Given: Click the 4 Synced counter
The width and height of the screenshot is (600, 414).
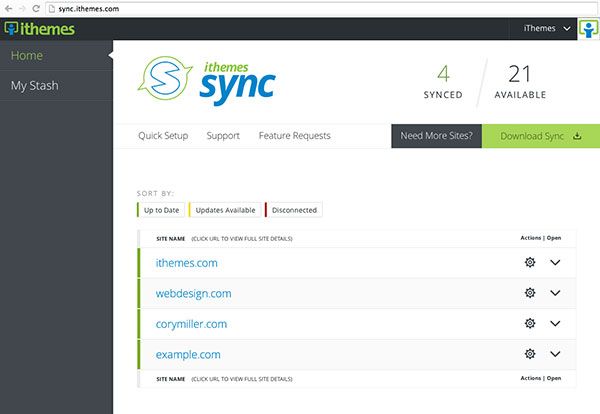Looking at the screenshot, I should point(443,82).
